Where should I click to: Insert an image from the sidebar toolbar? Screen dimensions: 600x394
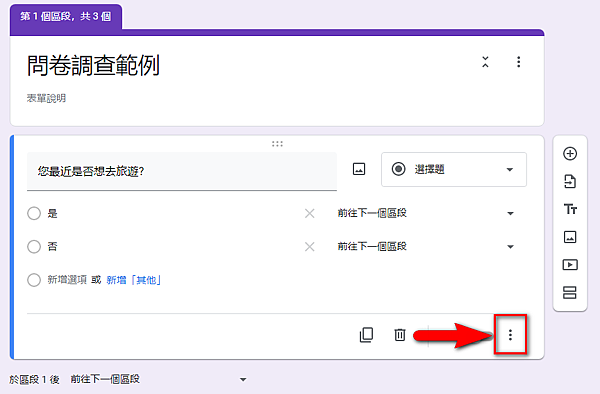[x=570, y=237]
